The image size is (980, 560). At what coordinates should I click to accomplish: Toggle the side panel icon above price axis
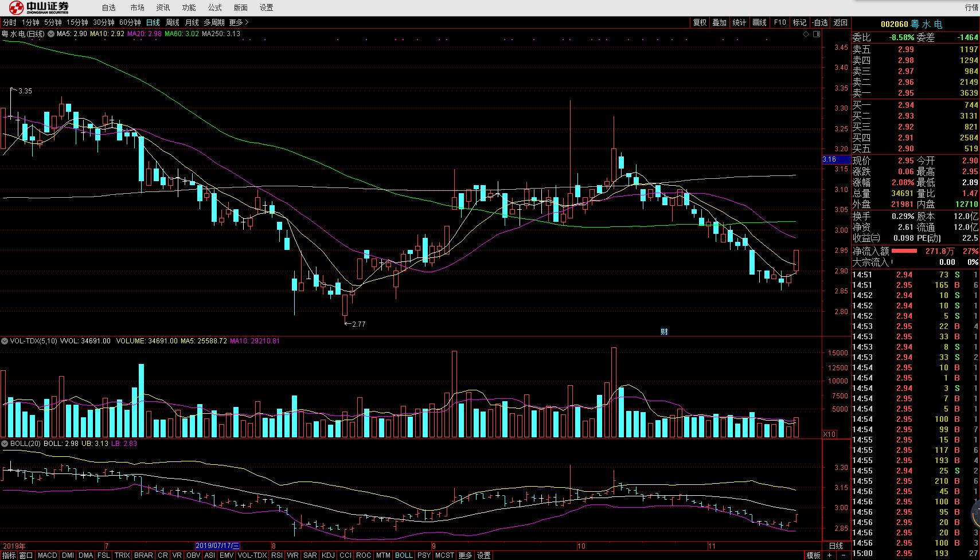click(818, 34)
